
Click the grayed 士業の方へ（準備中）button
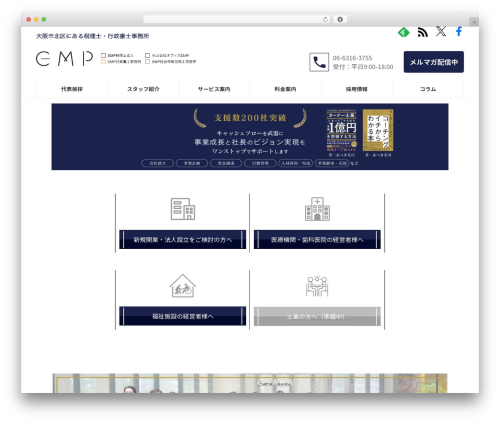click(317, 316)
